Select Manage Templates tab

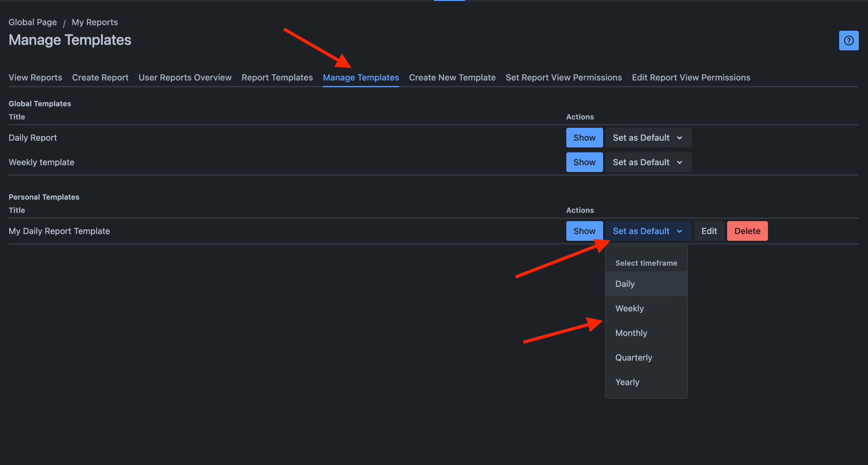(361, 78)
